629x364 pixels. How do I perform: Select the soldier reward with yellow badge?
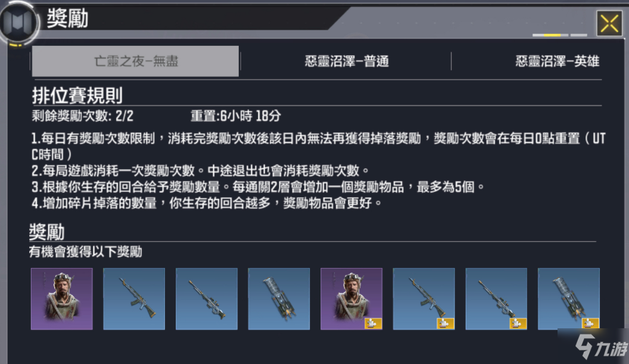(351, 299)
